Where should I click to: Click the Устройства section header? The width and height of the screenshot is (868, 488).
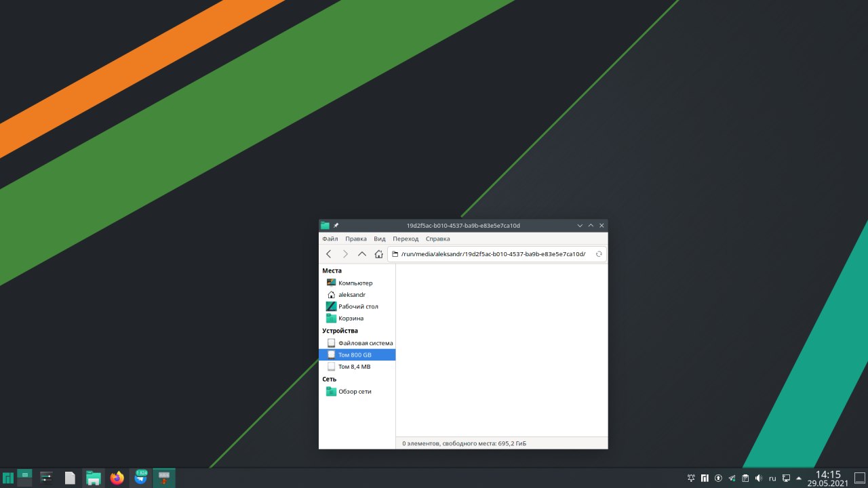pos(340,331)
